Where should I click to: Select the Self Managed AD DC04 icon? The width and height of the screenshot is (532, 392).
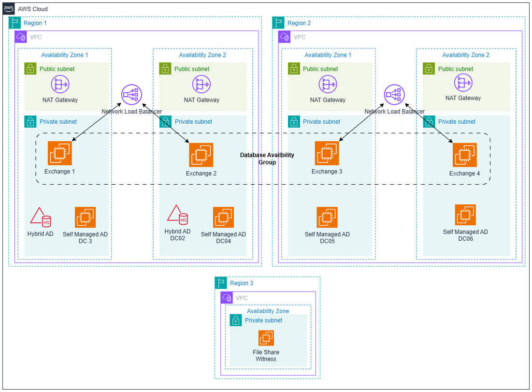pyautogui.click(x=223, y=217)
